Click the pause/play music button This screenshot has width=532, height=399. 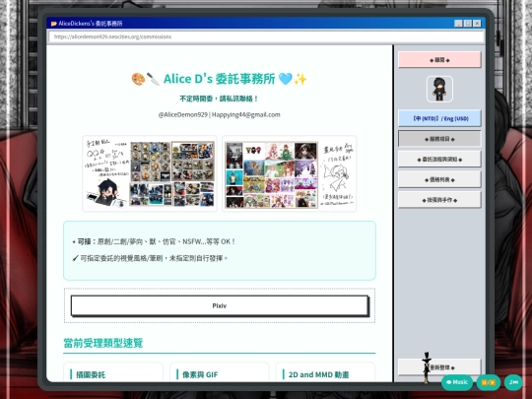pos(489,382)
